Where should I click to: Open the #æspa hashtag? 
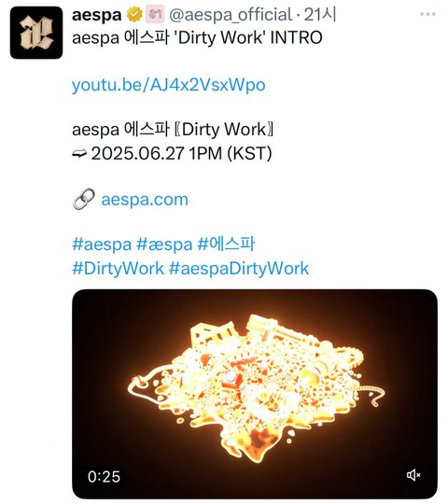point(164,244)
